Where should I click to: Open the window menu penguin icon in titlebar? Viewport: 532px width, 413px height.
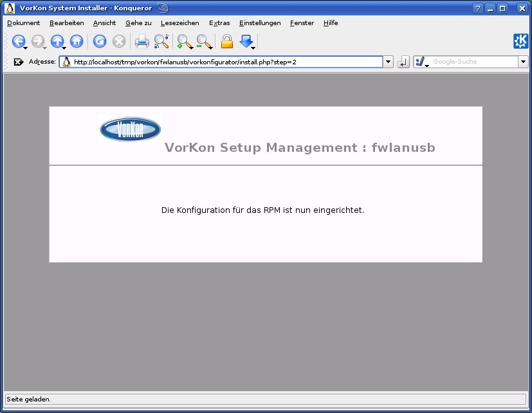pyautogui.click(x=10, y=8)
